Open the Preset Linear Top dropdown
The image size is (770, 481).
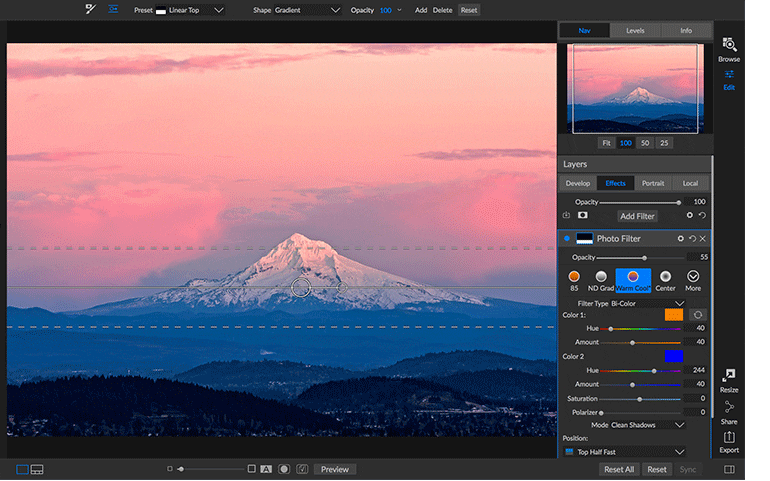(190, 10)
